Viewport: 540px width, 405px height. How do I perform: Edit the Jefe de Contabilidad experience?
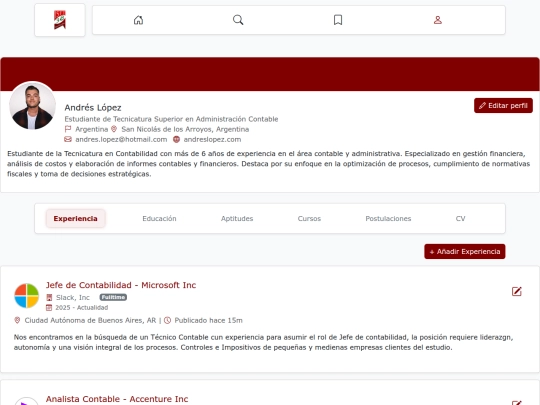point(517,292)
